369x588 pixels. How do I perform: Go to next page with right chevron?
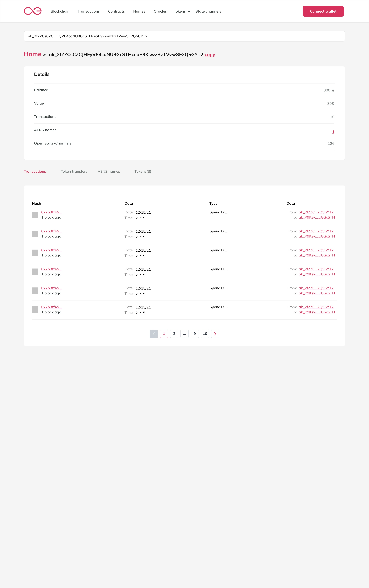[215, 334]
